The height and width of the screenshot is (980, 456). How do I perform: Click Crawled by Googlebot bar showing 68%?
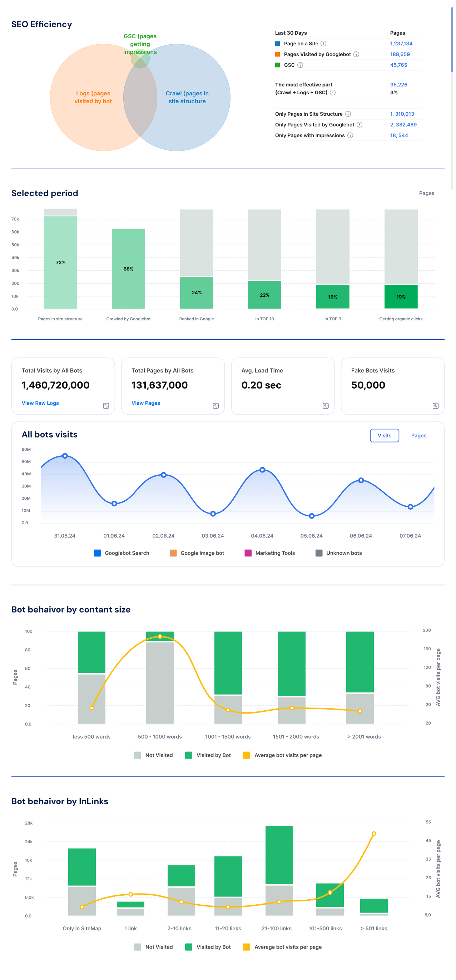pos(128,269)
